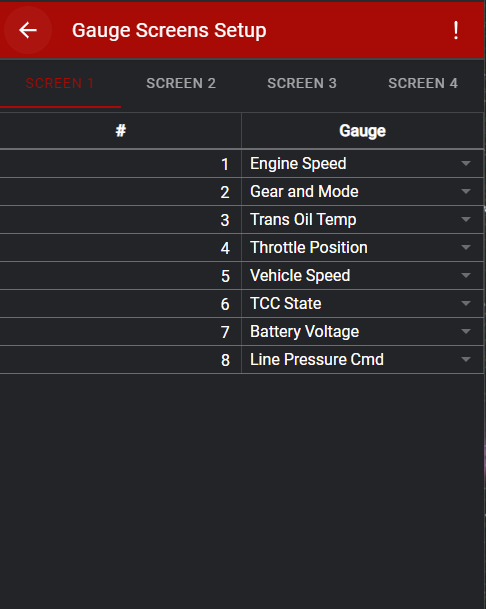Expand the Battery Voltage dropdown arrow
This screenshot has width=486, height=609.
[466, 331]
